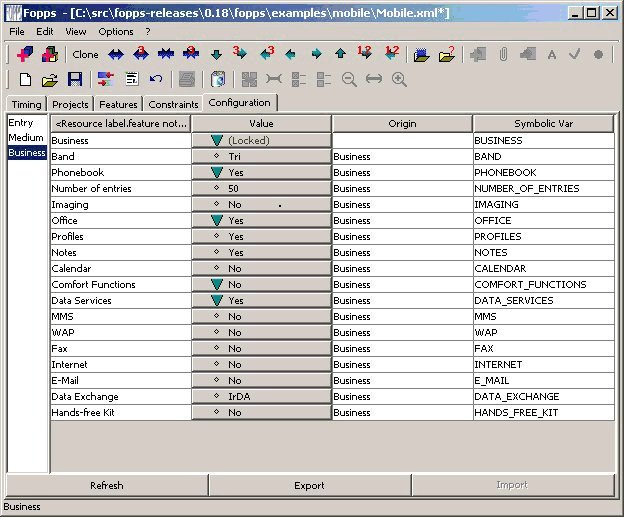Screen dimensions: 624x517
Task: Open the File menu
Action: coord(17,31)
